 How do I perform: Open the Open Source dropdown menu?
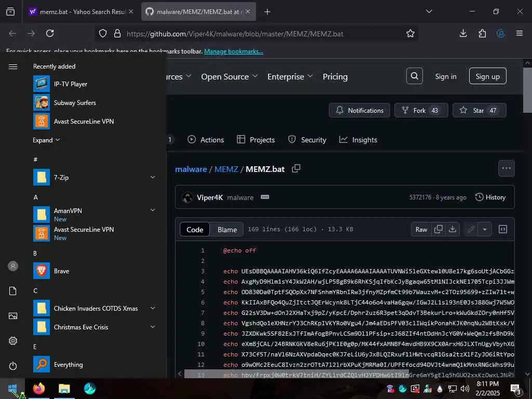229,77
